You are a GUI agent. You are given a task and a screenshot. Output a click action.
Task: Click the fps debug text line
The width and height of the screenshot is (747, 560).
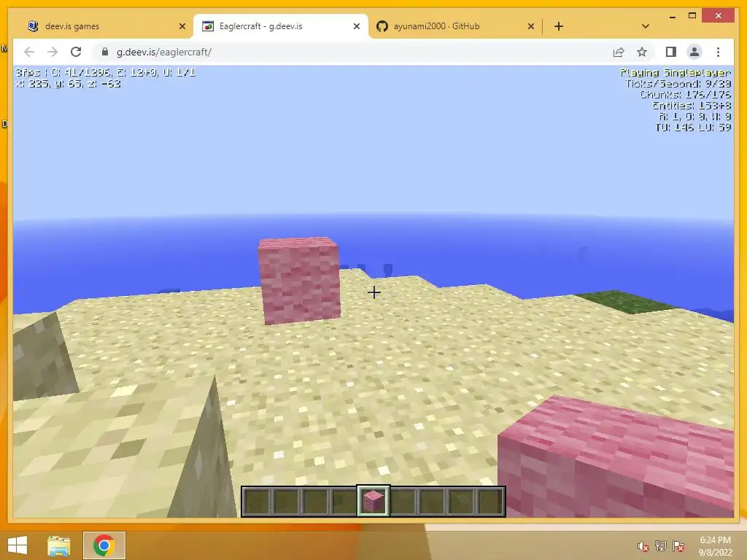point(105,72)
